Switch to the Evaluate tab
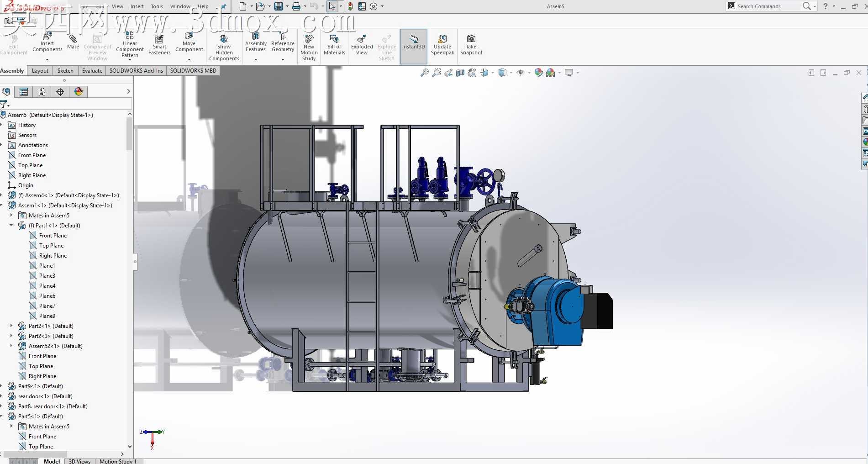Screen dimensions: 868x464 coord(92,71)
